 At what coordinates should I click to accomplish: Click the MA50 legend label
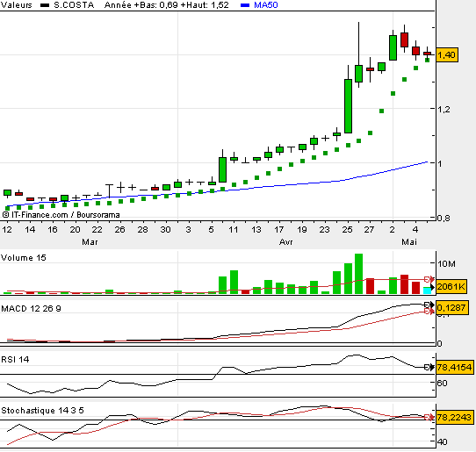coord(265,5)
